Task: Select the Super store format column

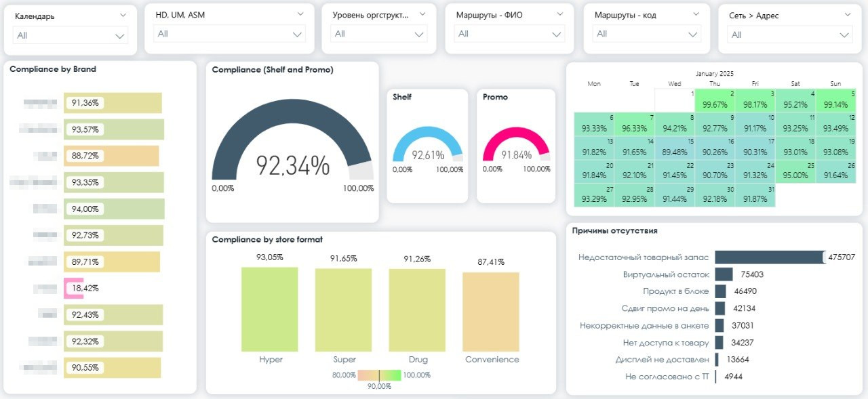Action: 344,310
